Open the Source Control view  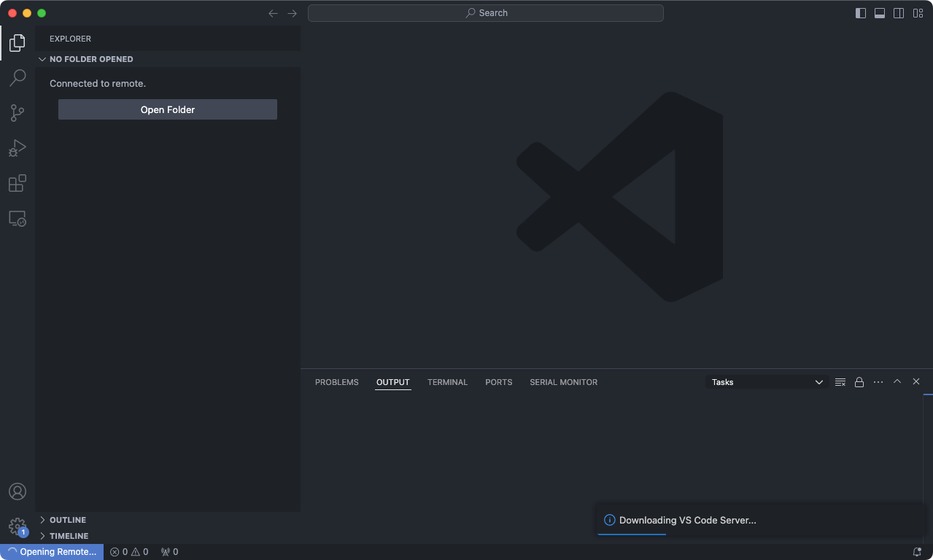click(18, 113)
